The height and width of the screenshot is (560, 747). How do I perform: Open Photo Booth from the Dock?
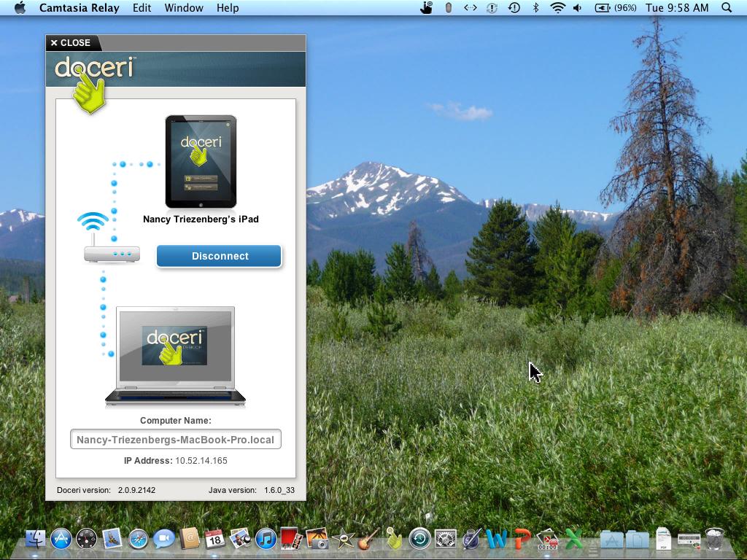pos(292,539)
